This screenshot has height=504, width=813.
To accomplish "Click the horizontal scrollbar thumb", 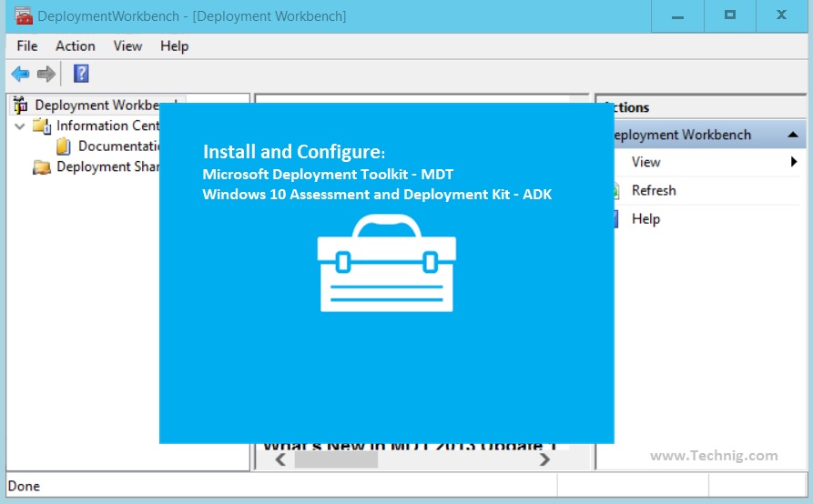I will (336, 459).
